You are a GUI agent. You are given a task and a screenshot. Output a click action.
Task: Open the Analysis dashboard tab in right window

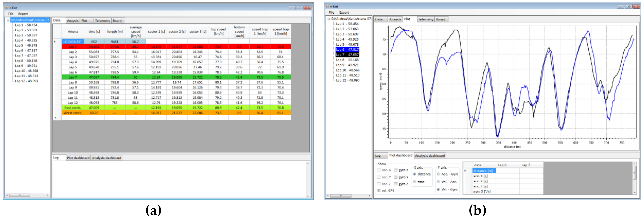[430, 156]
